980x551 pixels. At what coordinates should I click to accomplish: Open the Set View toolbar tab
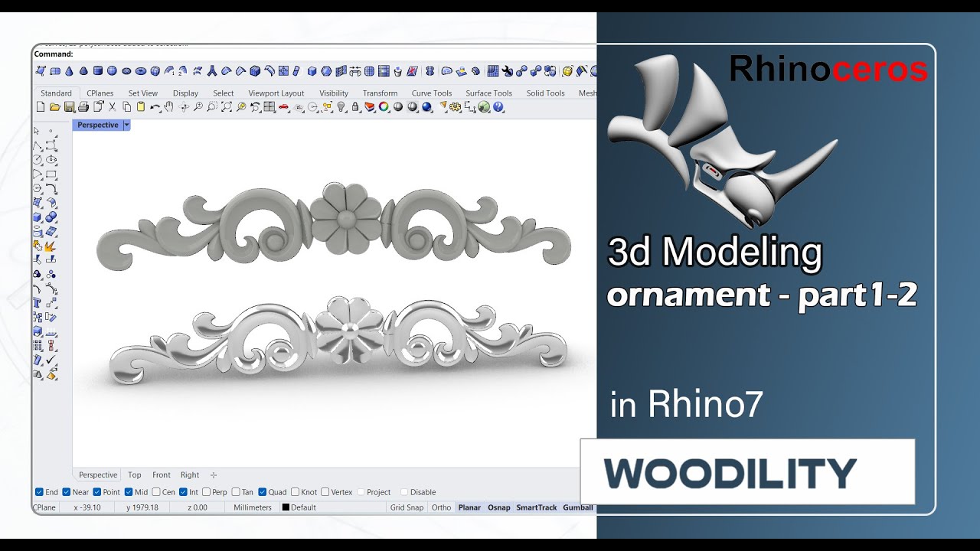click(143, 93)
